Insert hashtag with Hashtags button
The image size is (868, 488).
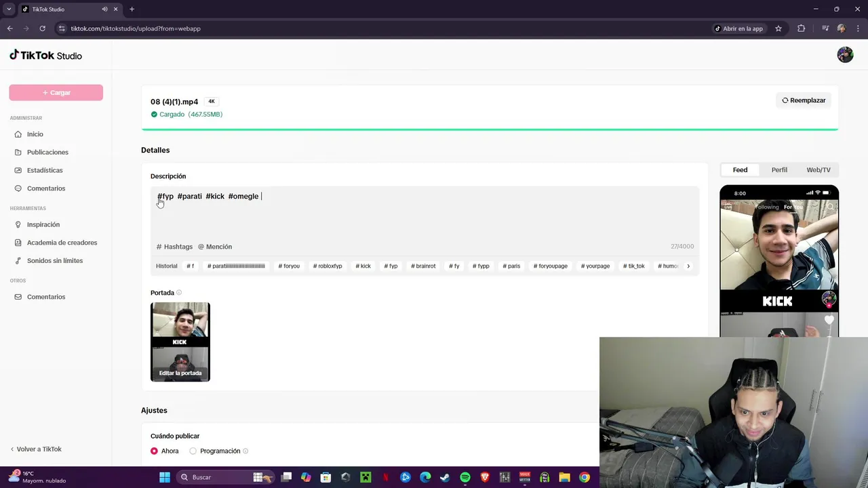(174, 247)
